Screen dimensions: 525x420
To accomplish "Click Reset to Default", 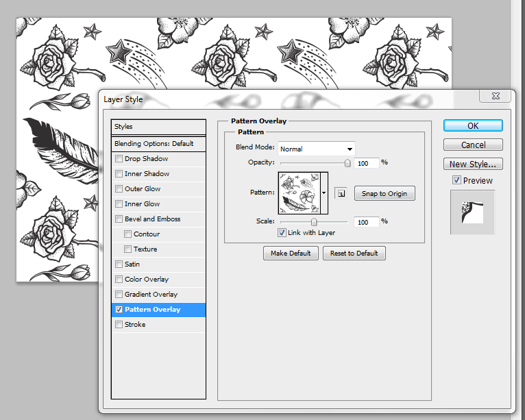I will [354, 254].
